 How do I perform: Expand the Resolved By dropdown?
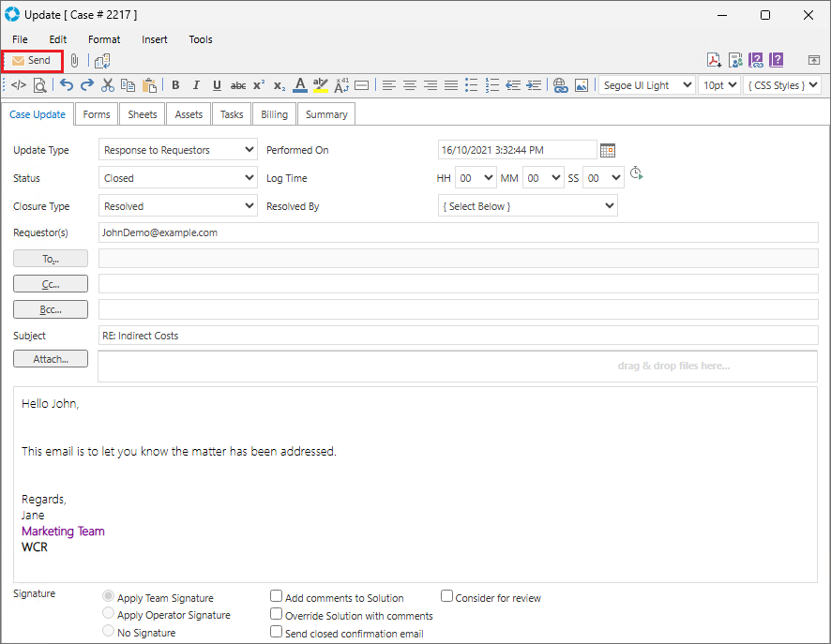528,206
